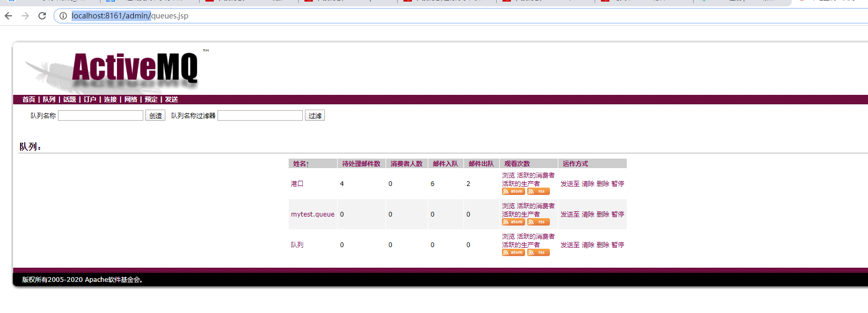
Task: Click the browser forward arrow
Action: point(25,16)
